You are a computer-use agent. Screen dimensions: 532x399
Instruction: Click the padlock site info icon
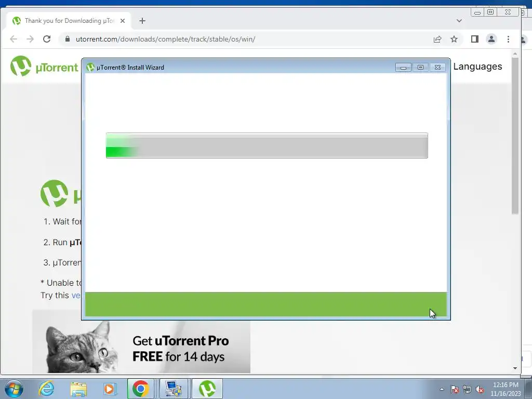[67, 39]
